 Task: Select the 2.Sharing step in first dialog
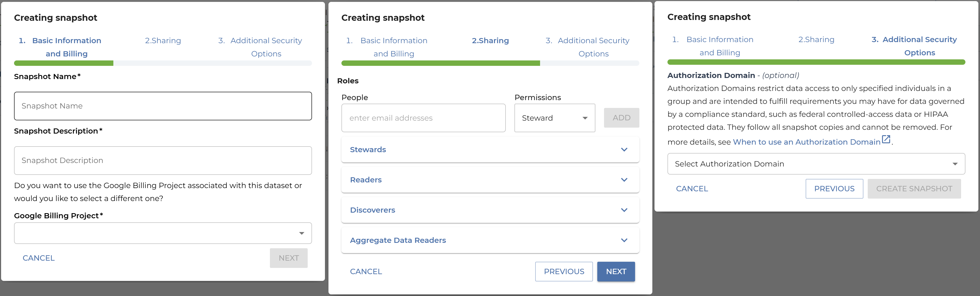163,40
